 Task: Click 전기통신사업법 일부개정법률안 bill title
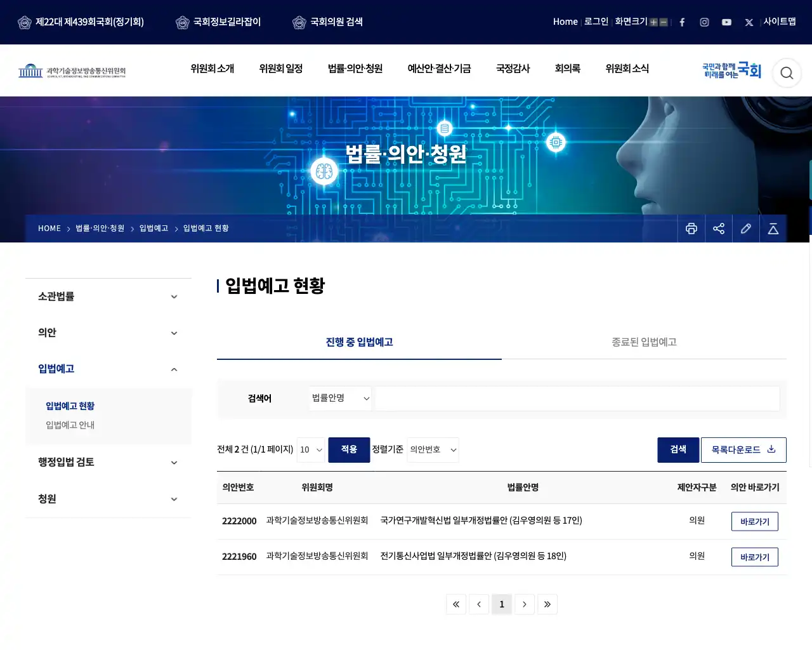(473, 556)
